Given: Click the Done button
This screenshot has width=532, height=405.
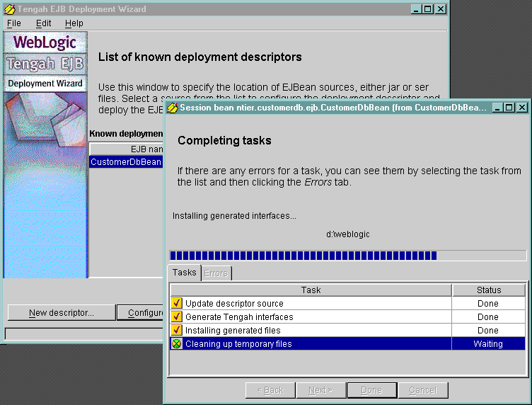Looking at the screenshot, I should tap(372, 390).
